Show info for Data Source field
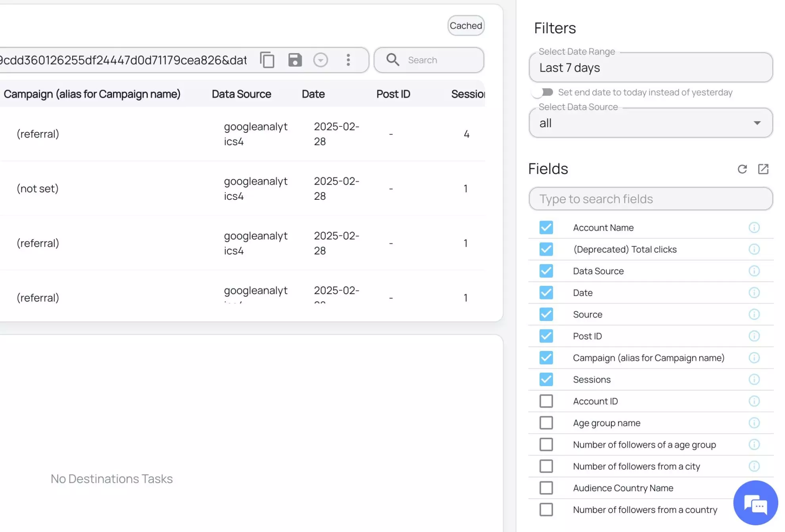 click(754, 271)
